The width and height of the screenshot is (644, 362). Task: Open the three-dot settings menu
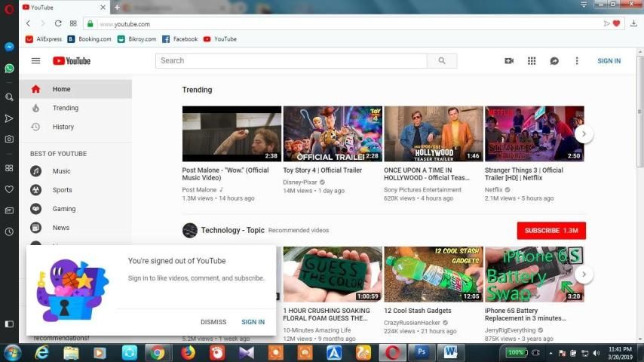(577, 61)
